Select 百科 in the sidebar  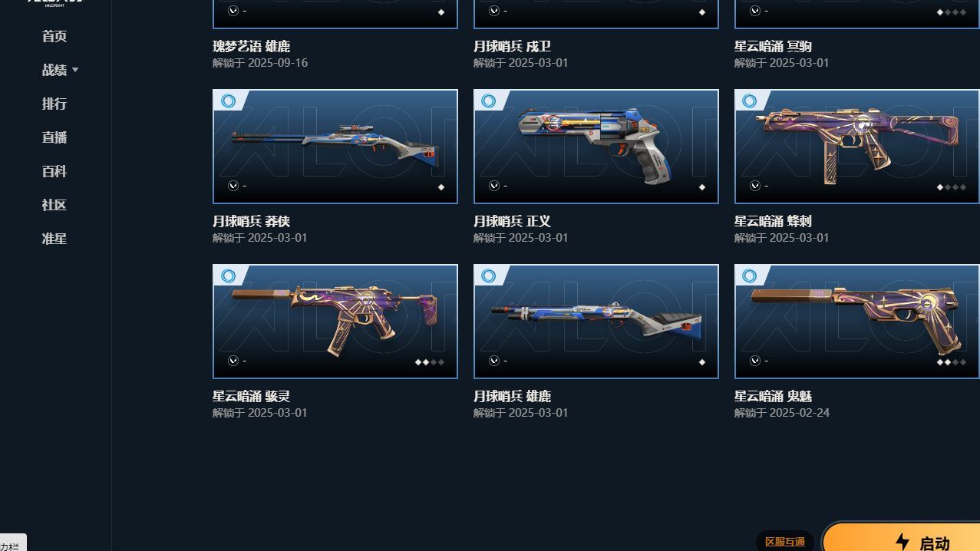54,171
